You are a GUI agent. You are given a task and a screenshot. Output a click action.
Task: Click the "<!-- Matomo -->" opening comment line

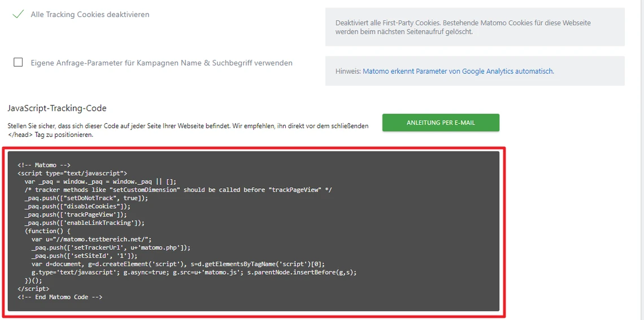tap(44, 165)
